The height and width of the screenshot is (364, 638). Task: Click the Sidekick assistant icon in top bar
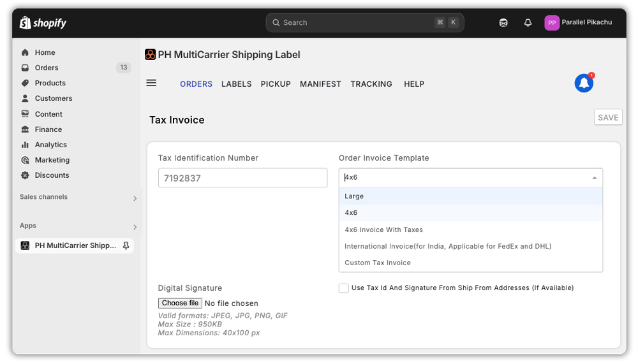coord(503,23)
